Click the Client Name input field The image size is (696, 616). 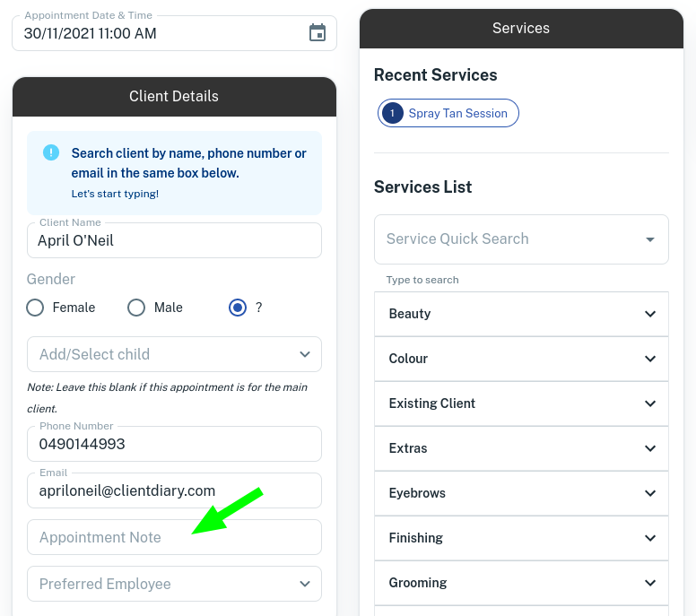(x=174, y=240)
